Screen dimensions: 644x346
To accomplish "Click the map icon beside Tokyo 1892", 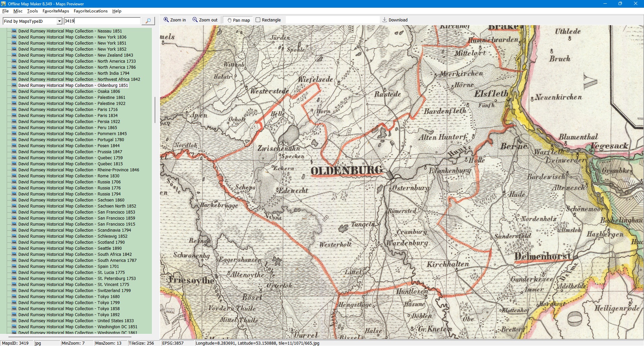I will 14,314.
